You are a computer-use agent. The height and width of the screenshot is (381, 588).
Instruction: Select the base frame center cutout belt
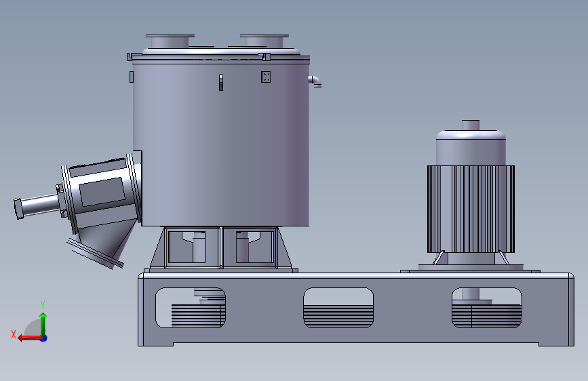(x=338, y=316)
